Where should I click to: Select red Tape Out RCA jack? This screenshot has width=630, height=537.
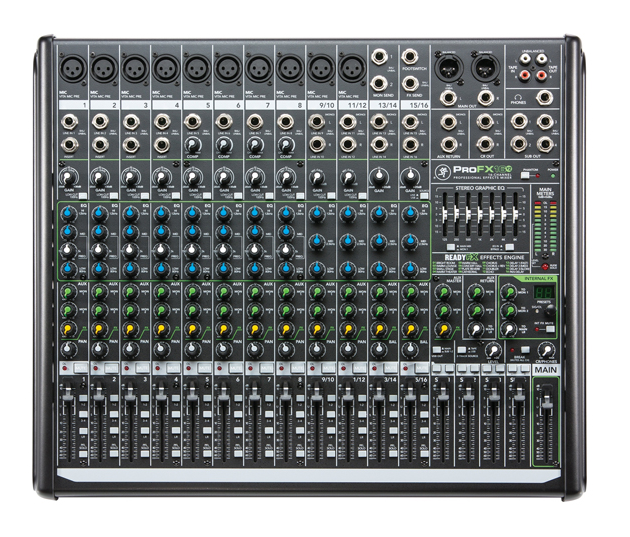click(x=541, y=74)
